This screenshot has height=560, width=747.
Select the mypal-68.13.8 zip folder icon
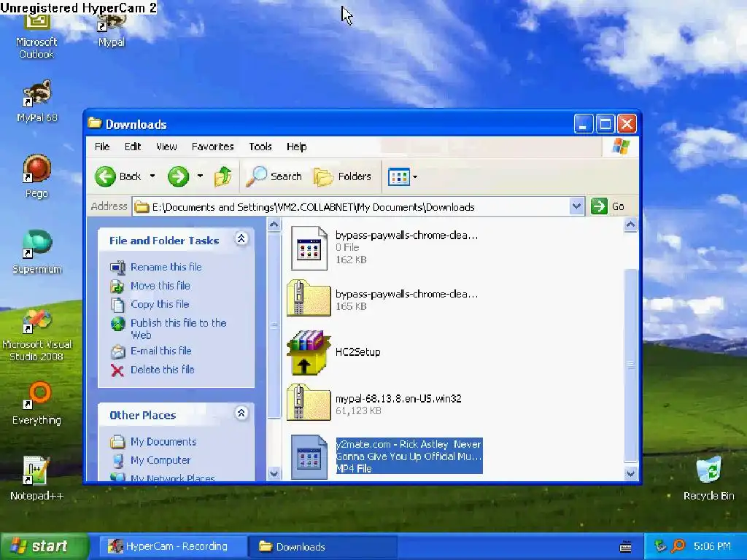309,403
